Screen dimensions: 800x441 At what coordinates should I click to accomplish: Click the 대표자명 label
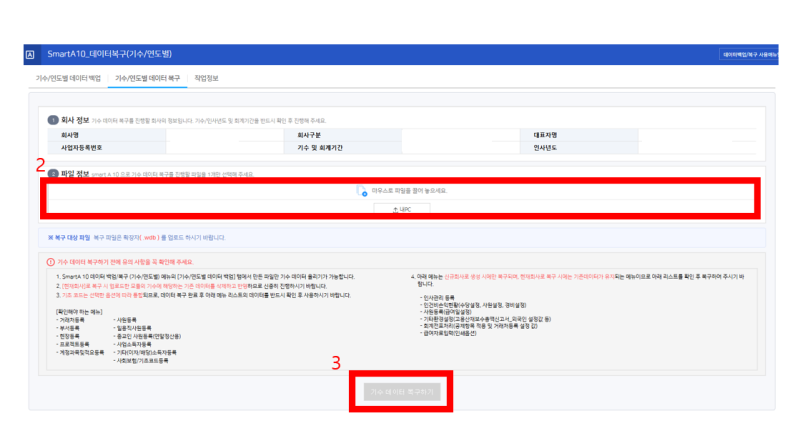pos(545,135)
